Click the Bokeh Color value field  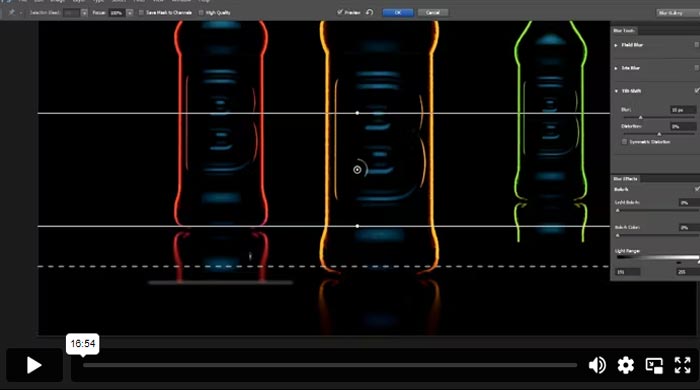[x=688, y=228]
